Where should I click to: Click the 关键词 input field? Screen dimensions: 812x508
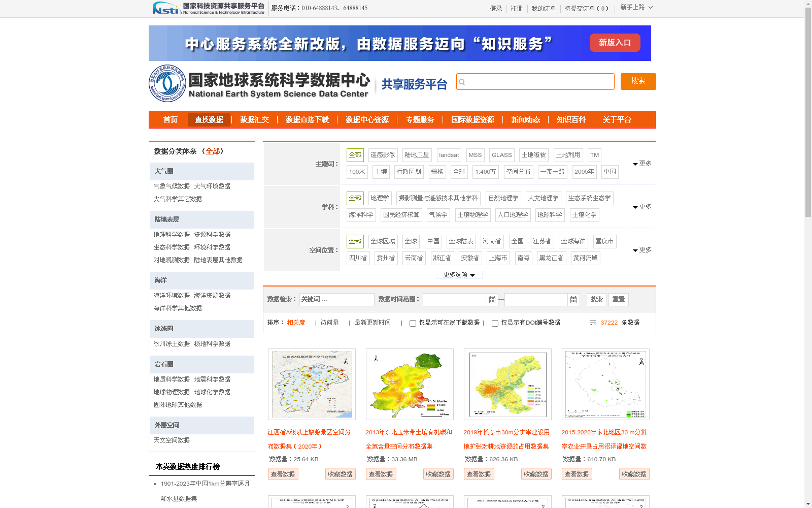coord(337,300)
